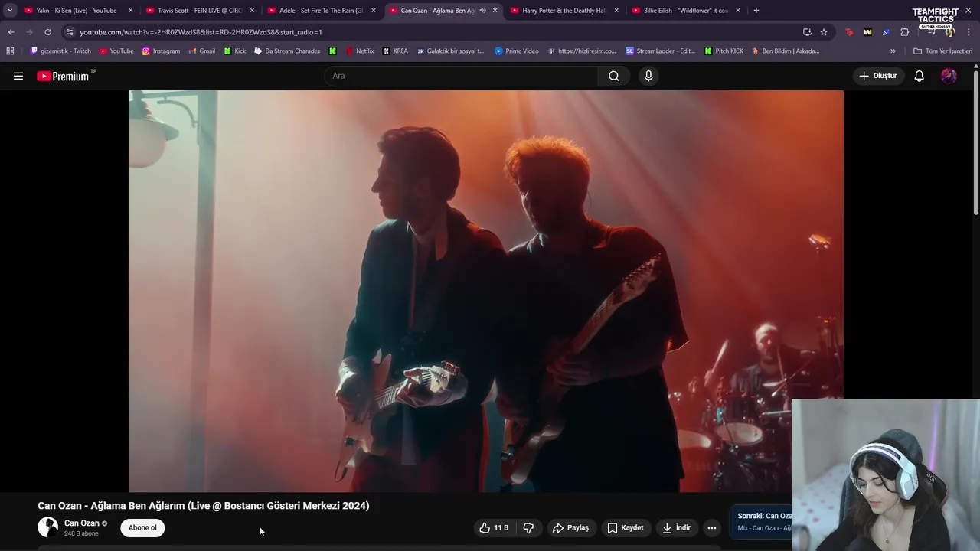980x551 pixels.
Task: View site information icon in address bar
Action: [x=70, y=32]
